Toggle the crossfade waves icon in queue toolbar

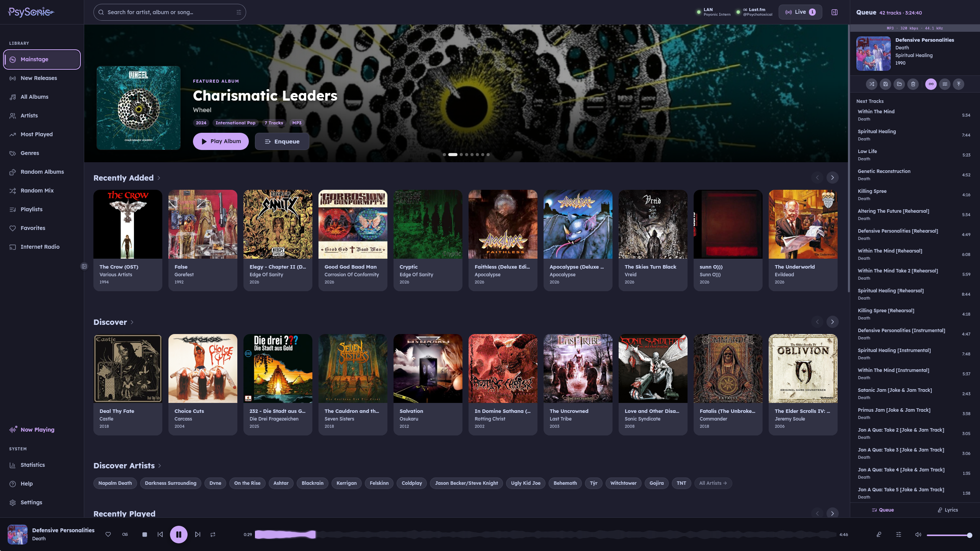tap(945, 84)
